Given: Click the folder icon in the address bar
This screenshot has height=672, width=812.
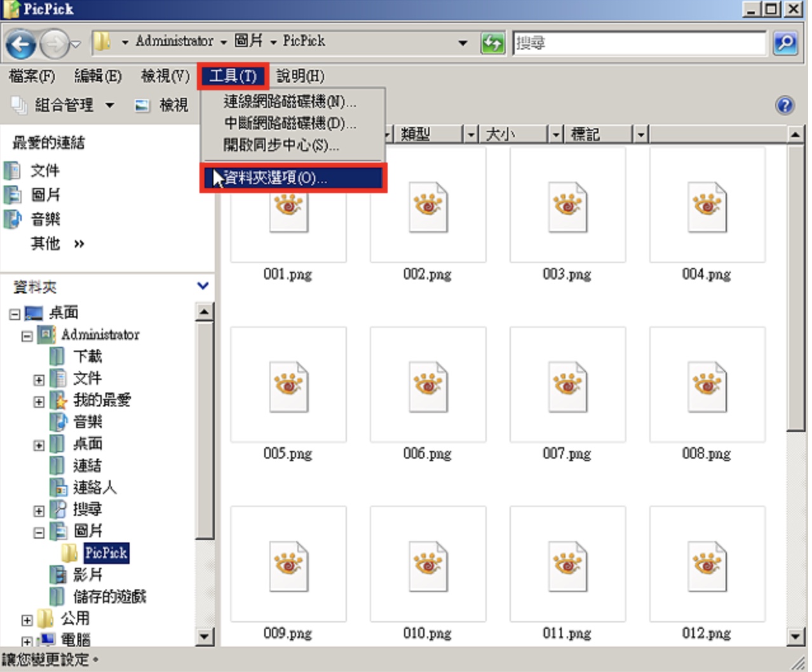Looking at the screenshot, I should pyautogui.click(x=102, y=43).
